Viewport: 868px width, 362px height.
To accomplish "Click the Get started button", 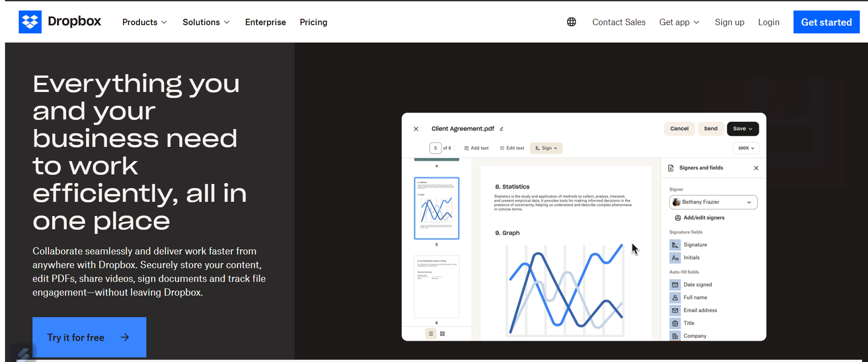I will tap(826, 22).
